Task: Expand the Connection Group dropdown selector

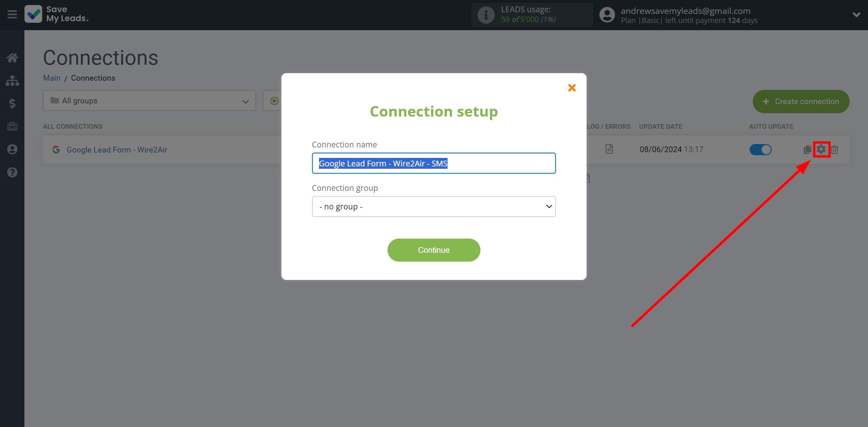Action: [x=434, y=206]
